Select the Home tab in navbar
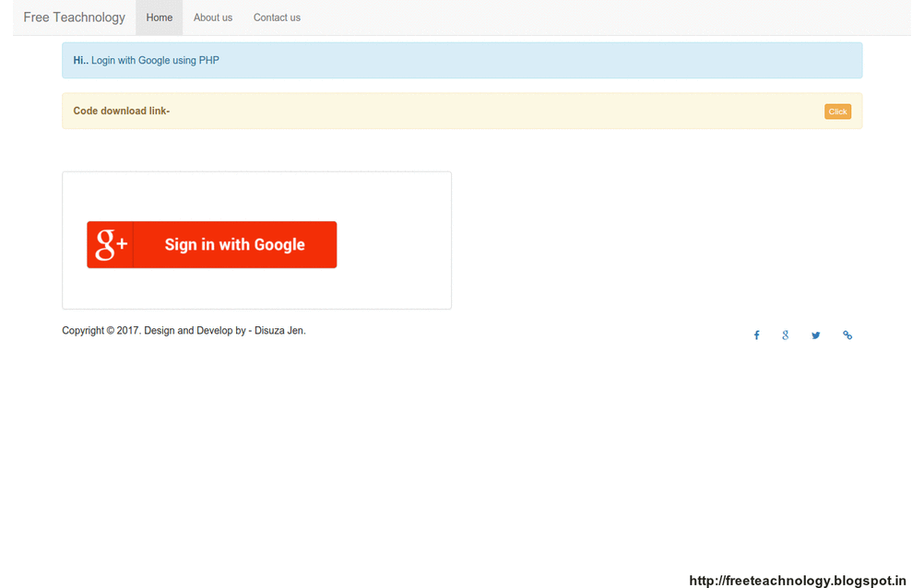924x588 pixels. coord(160,18)
